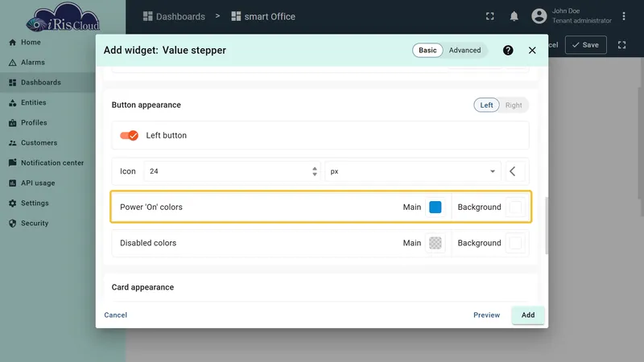The width and height of the screenshot is (644, 362).
Task: Click the Button appearance heading
Action: point(147,105)
